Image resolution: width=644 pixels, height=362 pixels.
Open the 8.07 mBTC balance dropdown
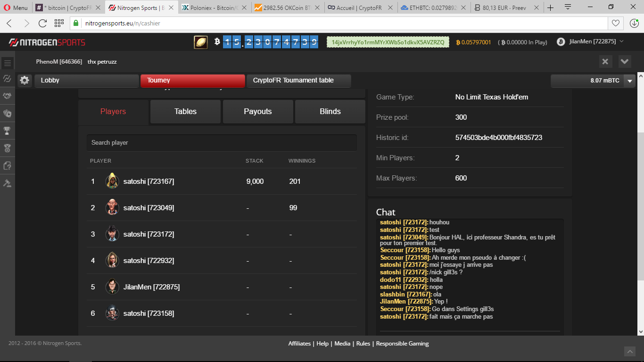[x=630, y=81]
